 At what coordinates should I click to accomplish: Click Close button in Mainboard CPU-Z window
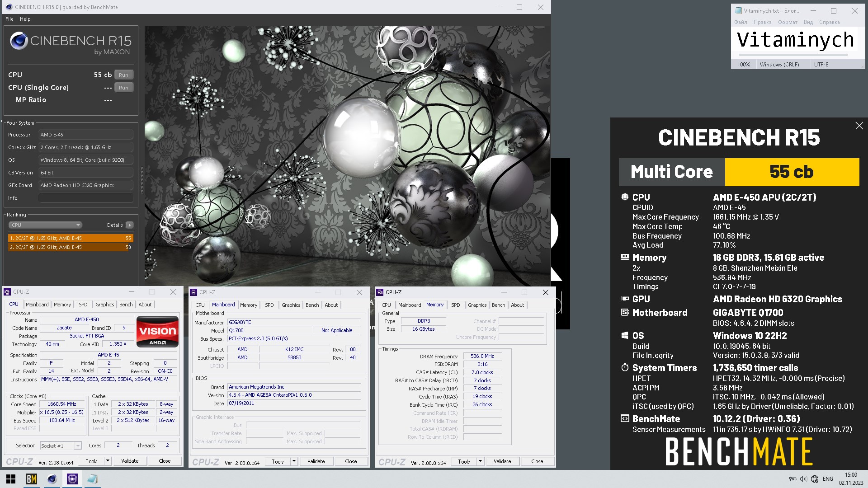point(351,462)
